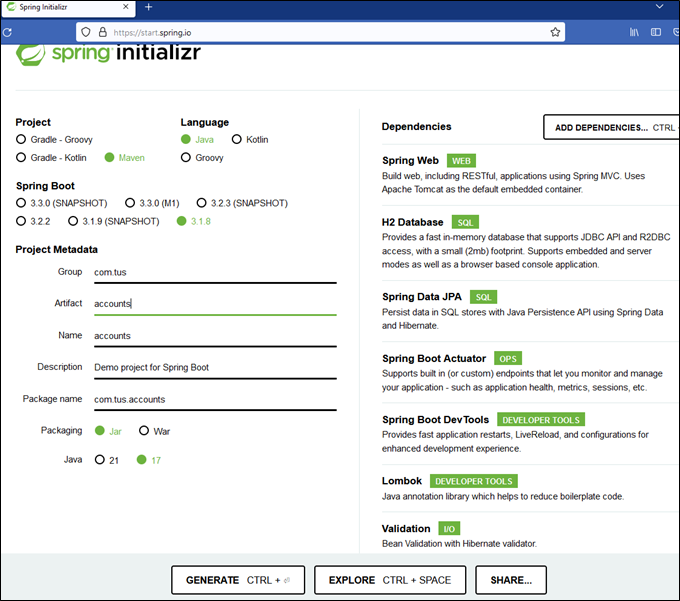Open a new tab with the plus icon
The width and height of the screenshot is (680, 601).
(x=148, y=7)
